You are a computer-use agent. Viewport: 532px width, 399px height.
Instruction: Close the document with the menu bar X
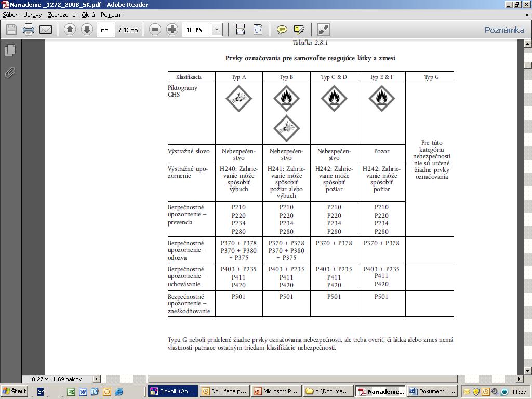pyautogui.click(x=527, y=15)
